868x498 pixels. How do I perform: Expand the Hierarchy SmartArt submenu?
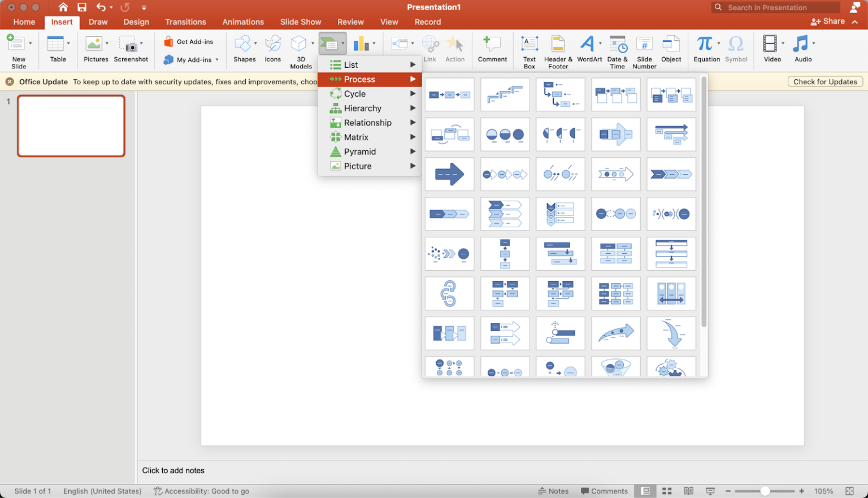click(362, 108)
